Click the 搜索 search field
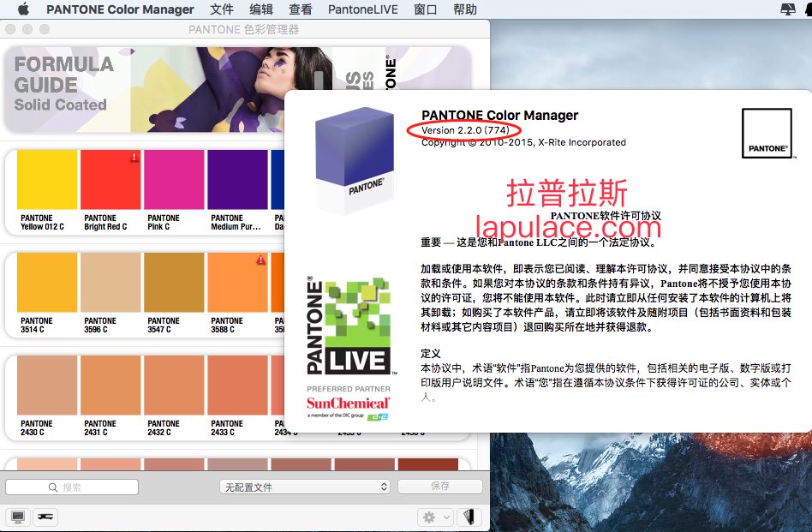 [72, 487]
